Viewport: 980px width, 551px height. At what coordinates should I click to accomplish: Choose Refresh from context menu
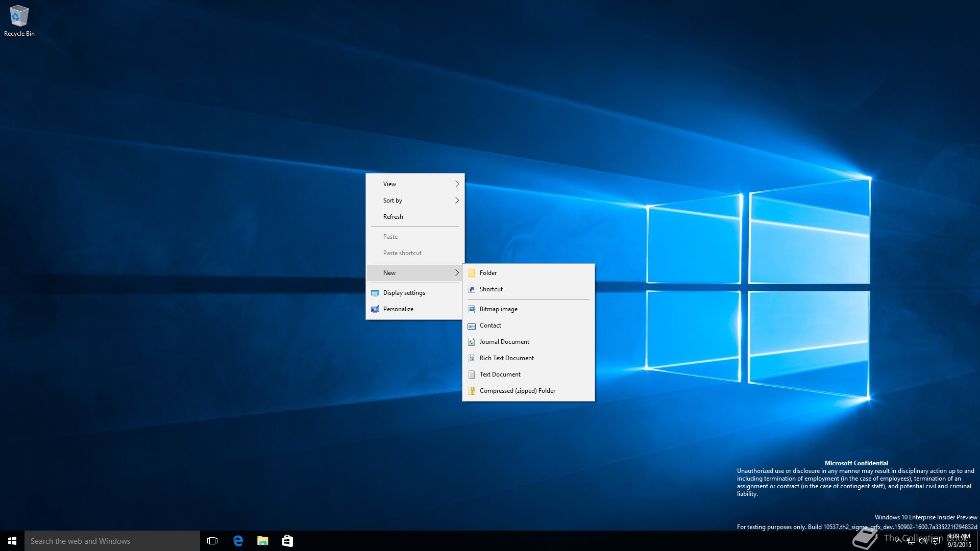tap(415, 217)
